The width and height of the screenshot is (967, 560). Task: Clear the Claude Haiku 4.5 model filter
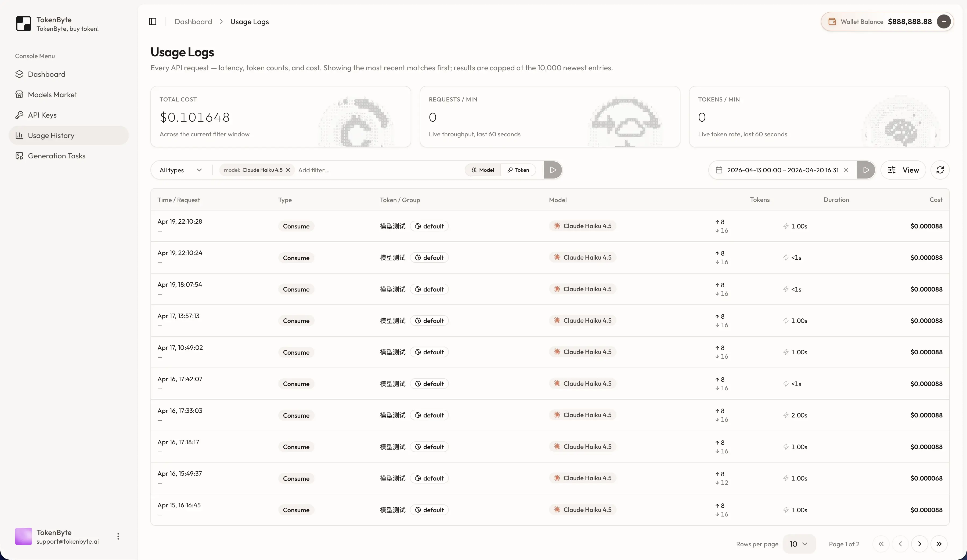288,170
